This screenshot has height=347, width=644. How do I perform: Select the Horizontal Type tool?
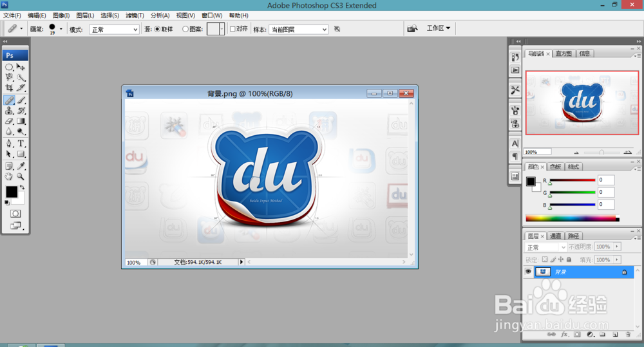[x=21, y=144]
